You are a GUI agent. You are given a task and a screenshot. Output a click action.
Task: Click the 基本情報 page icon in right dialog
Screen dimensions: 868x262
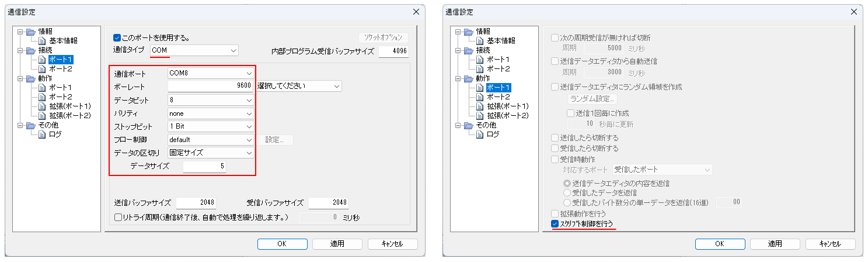(479, 41)
